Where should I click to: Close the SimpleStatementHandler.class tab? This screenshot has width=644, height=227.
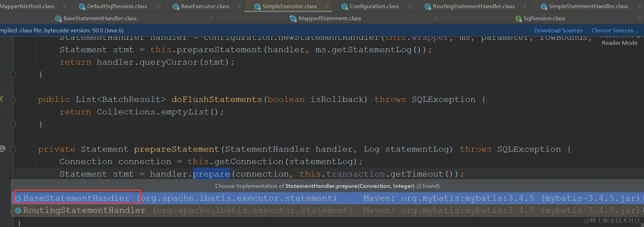(x=639, y=6)
